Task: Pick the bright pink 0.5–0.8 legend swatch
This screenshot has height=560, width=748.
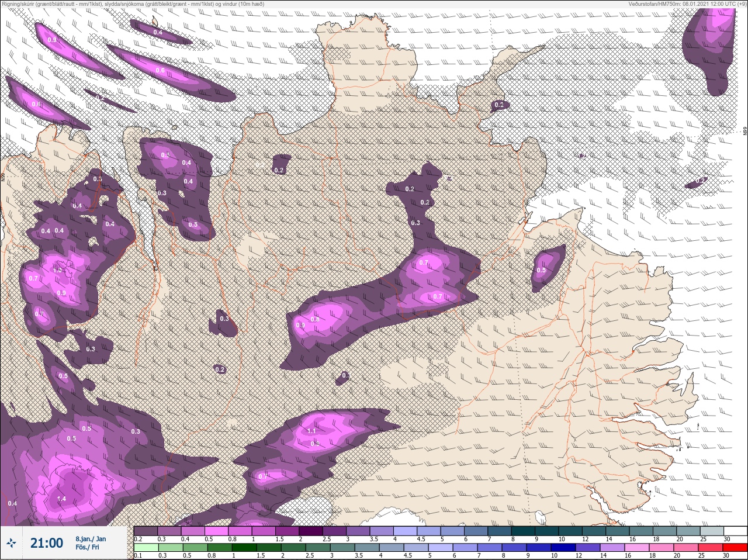Action: 217,531
